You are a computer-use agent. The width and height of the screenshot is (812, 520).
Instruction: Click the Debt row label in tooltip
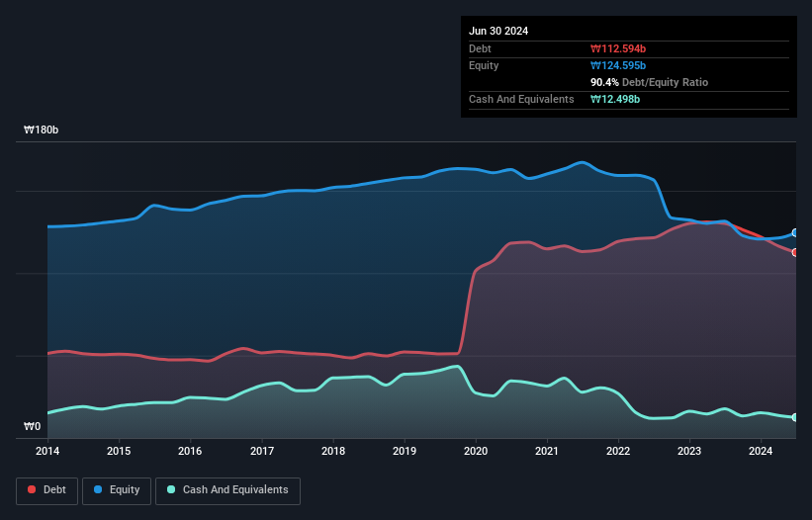pos(480,48)
